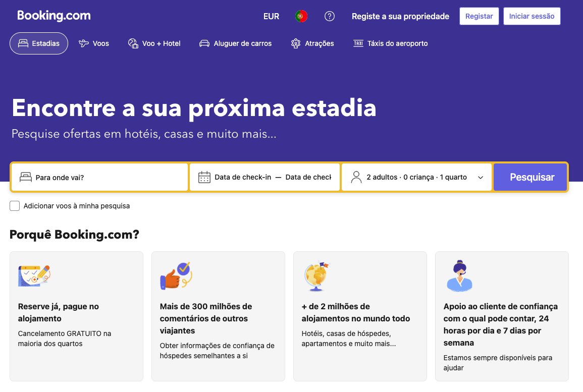Enable adding flights to my search
Viewport: 583px width, 392px height.
point(15,206)
